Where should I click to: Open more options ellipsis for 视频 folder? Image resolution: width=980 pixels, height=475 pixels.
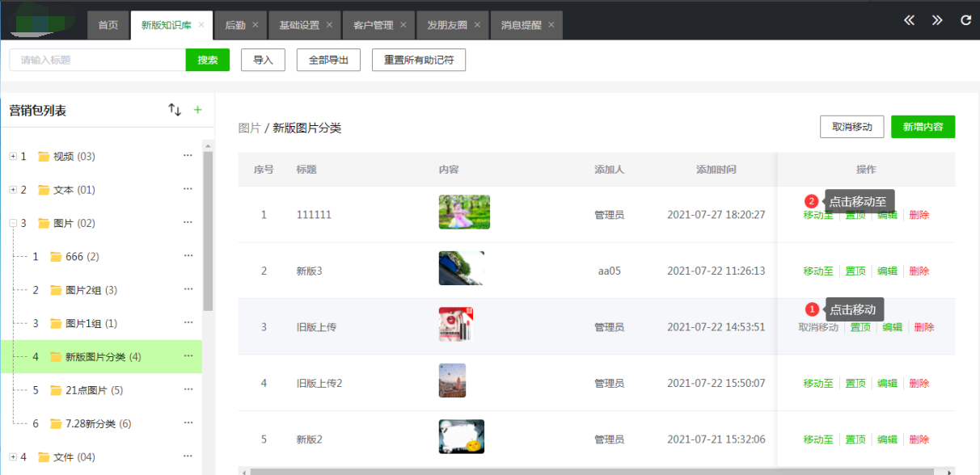click(188, 156)
